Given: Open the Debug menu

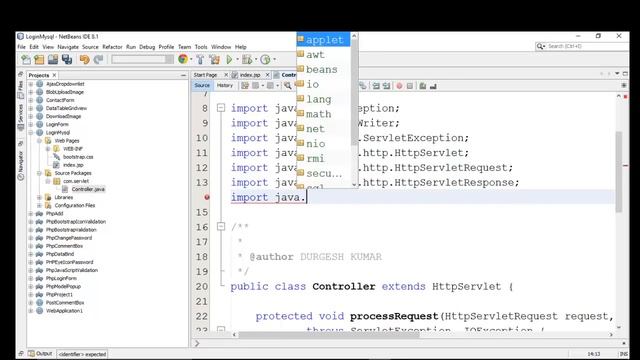Looking at the screenshot, I should click(x=147, y=47).
